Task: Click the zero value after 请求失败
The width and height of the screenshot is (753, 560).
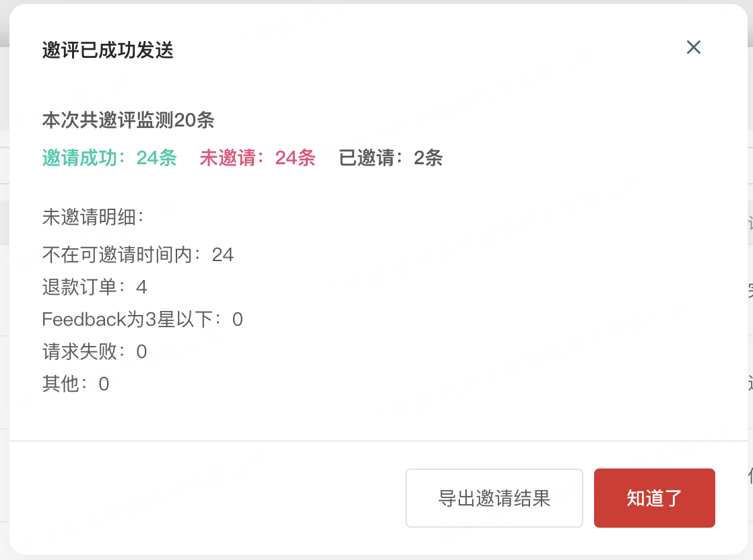Action: (141, 352)
